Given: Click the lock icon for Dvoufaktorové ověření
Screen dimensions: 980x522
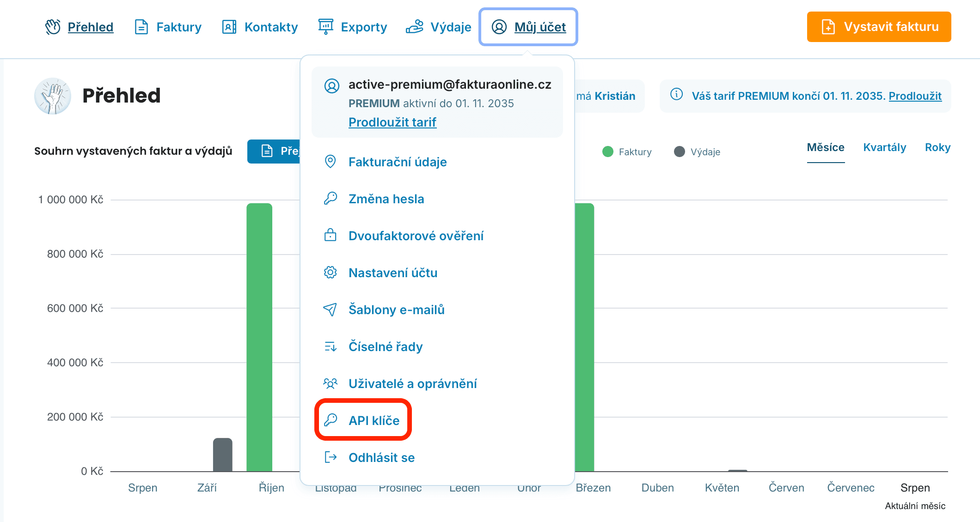Looking at the screenshot, I should tap(330, 235).
